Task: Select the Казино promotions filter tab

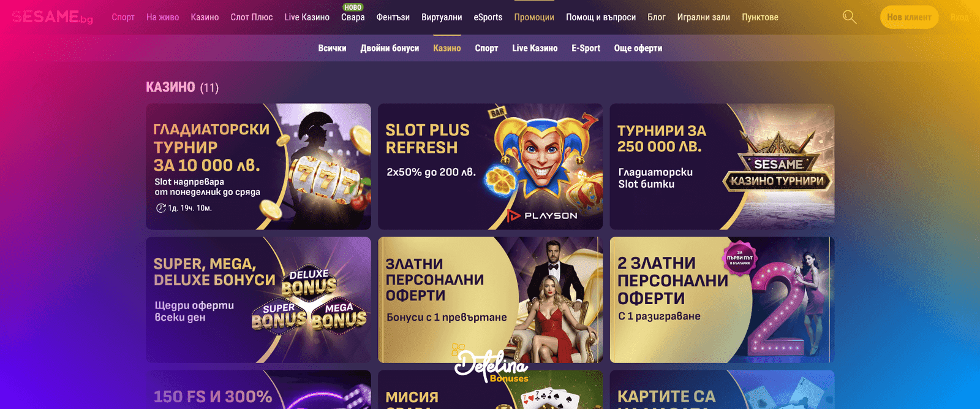Action: coord(447,48)
